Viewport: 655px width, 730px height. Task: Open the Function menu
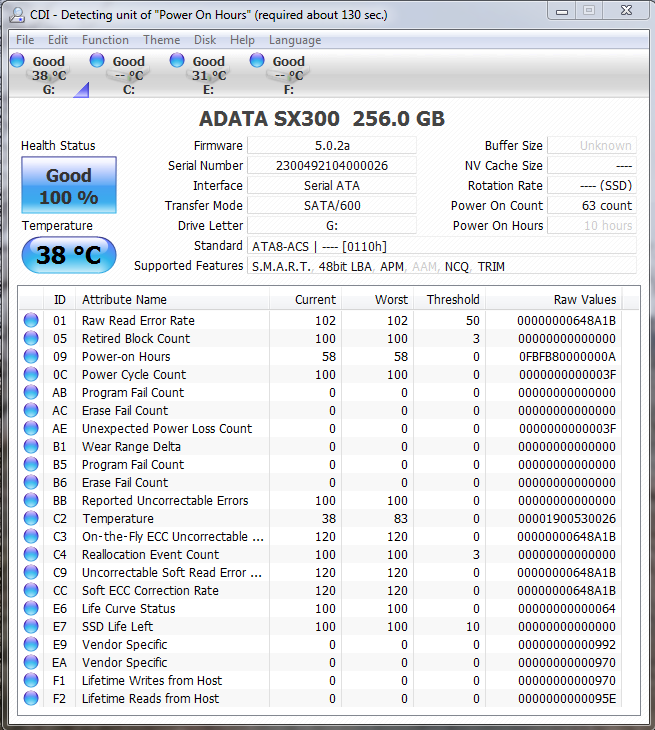[x=105, y=40]
